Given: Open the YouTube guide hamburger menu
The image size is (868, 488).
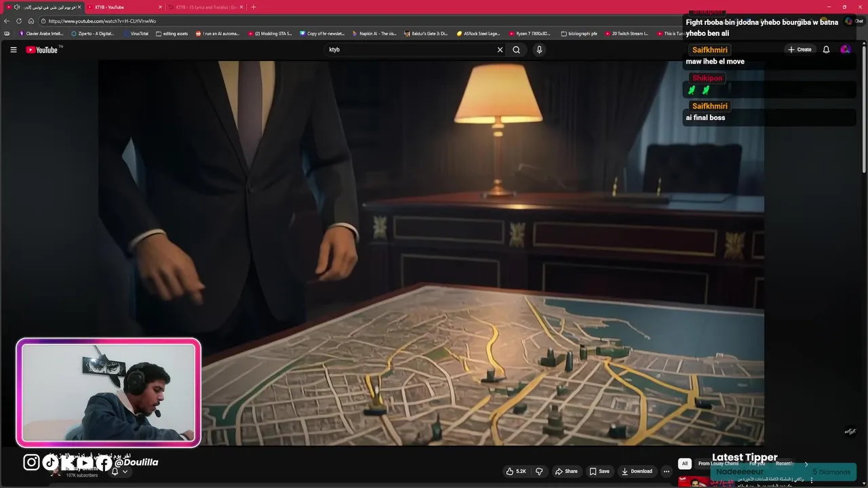Looking at the screenshot, I should click(13, 49).
